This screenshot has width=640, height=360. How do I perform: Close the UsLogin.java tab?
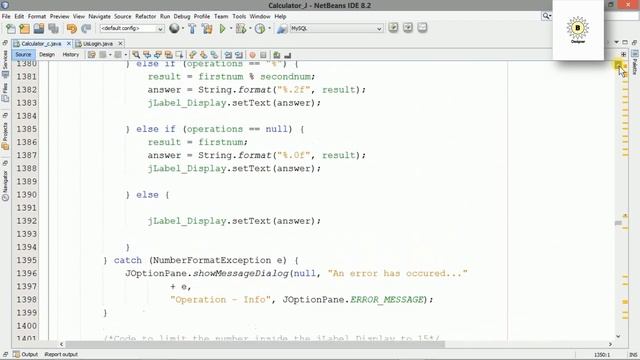coord(120,43)
